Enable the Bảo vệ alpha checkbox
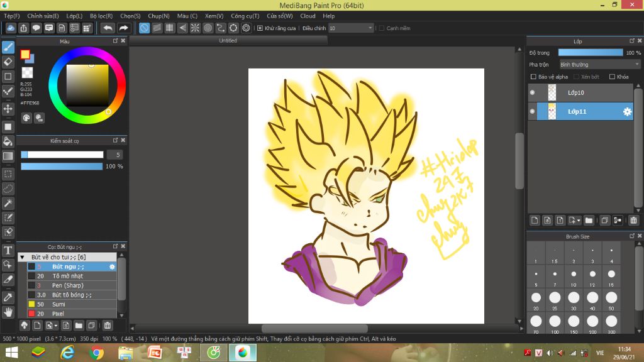Viewport: 644px width, 362px height. point(533,77)
